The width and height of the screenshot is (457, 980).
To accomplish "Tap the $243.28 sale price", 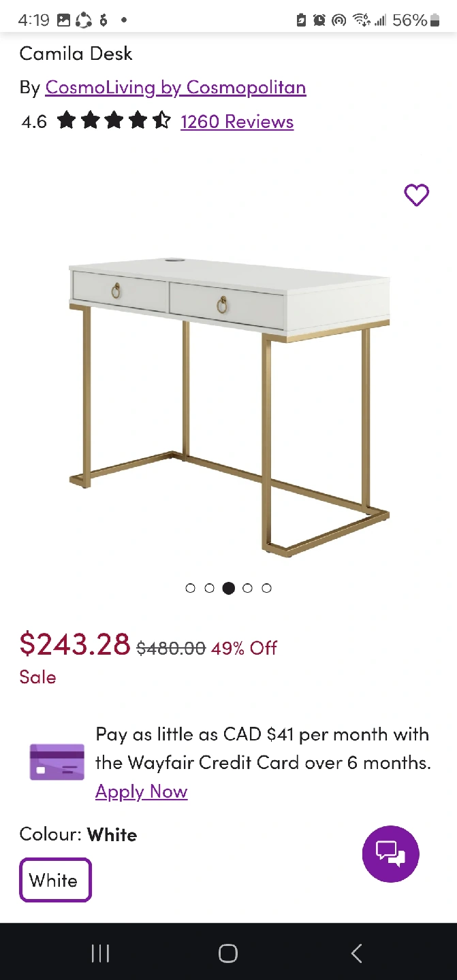I will point(75,643).
